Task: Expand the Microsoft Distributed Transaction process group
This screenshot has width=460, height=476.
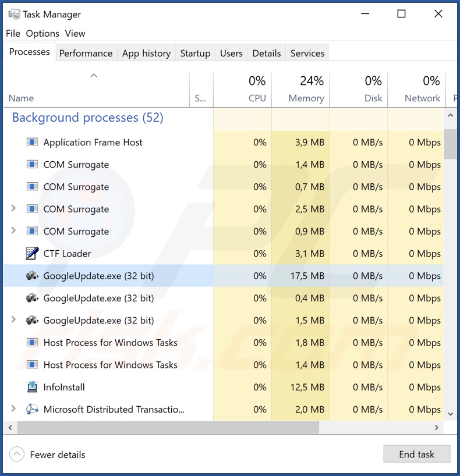Action: pos(13,409)
